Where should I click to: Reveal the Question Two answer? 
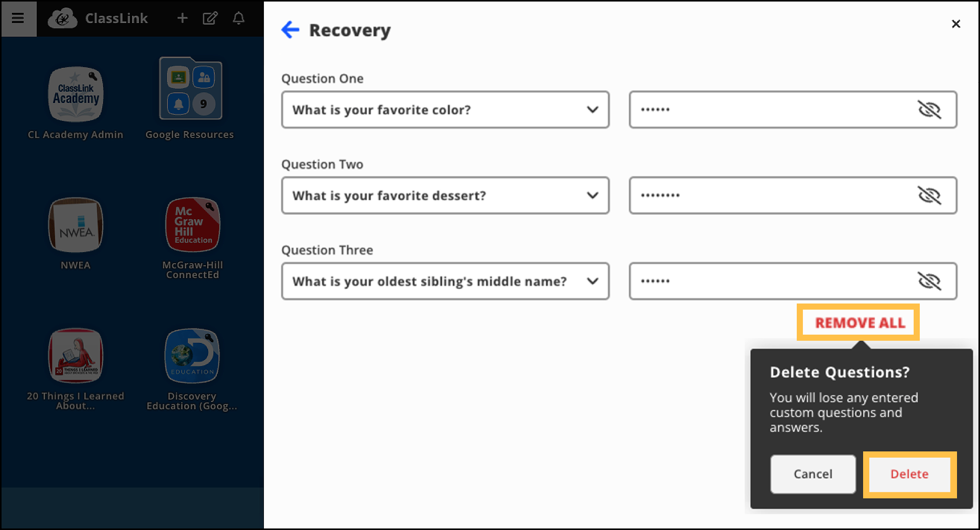(x=931, y=195)
